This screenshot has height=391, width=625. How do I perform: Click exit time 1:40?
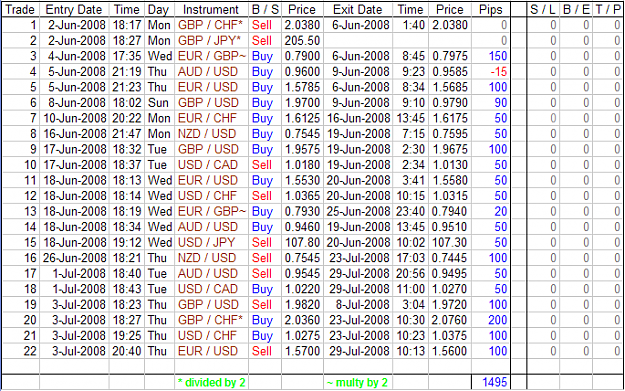[413, 25]
